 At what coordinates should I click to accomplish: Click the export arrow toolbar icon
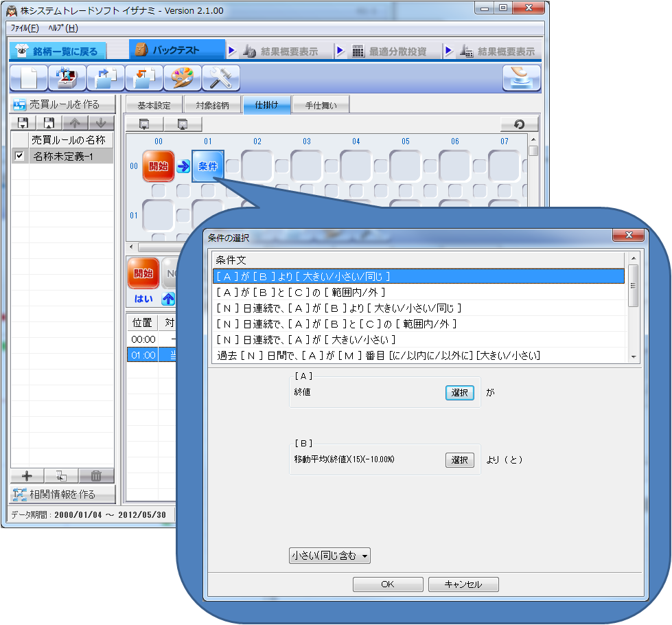(106, 78)
